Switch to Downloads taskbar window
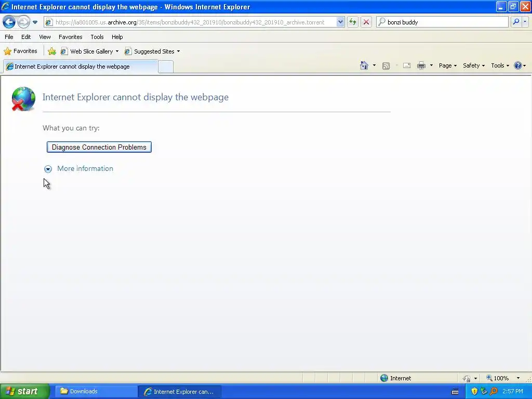This screenshot has height=399, width=532. [x=96, y=391]
